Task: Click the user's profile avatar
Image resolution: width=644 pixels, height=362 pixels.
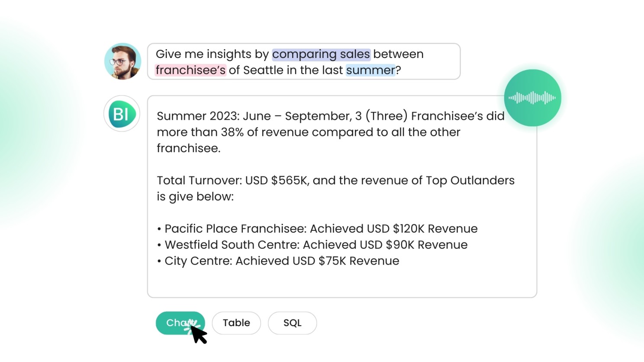Action: click(122, 61)
